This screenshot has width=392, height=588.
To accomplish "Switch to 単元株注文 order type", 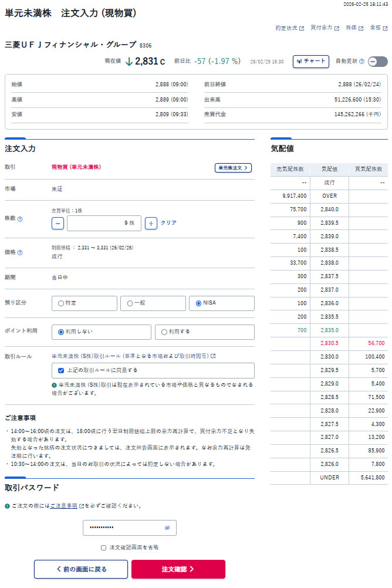I will [233, 168].
